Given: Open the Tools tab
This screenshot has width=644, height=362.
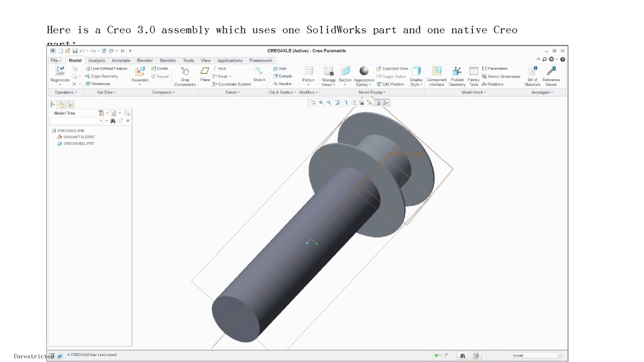Looking at the screenshot, I should pos(189,60).
